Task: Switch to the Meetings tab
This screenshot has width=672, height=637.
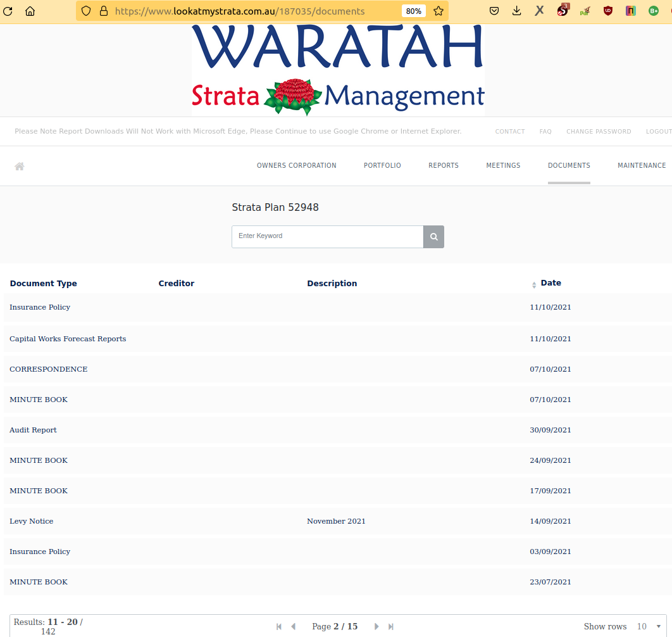Action: 503,165
